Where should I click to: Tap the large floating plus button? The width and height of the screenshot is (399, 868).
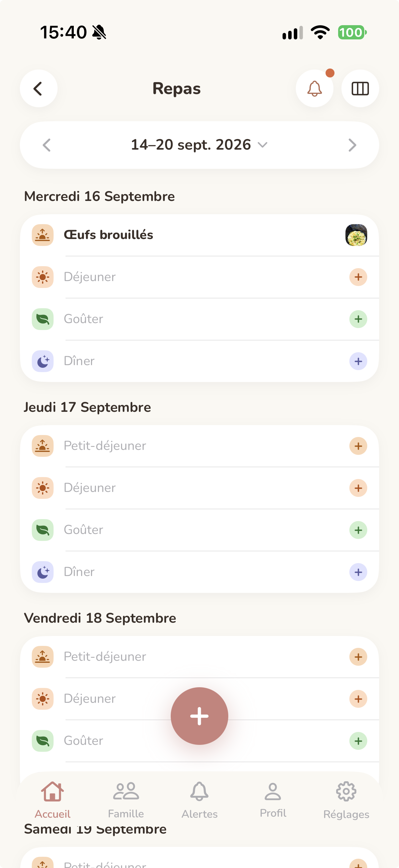coord(199,716)
